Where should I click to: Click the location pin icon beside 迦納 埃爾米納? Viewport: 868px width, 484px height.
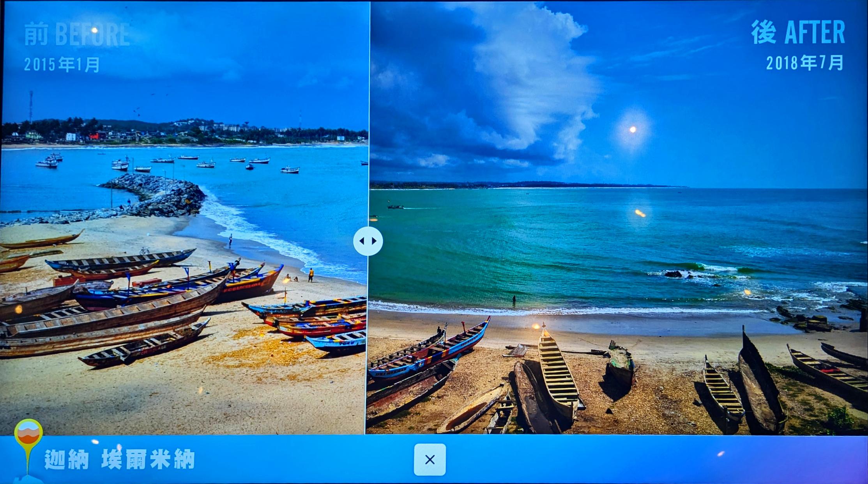tap(28, 447)
